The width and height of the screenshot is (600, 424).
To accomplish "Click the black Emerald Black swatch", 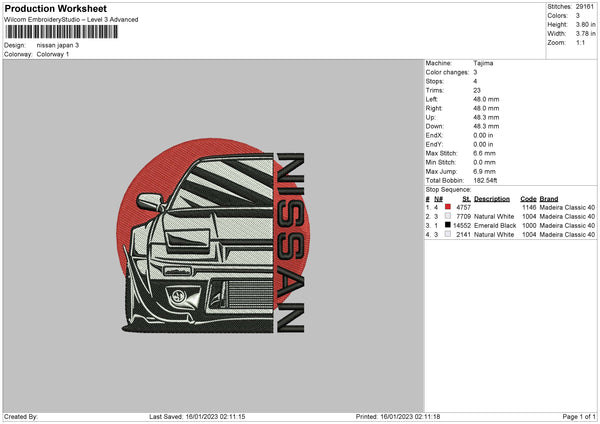I will (447, 225).
